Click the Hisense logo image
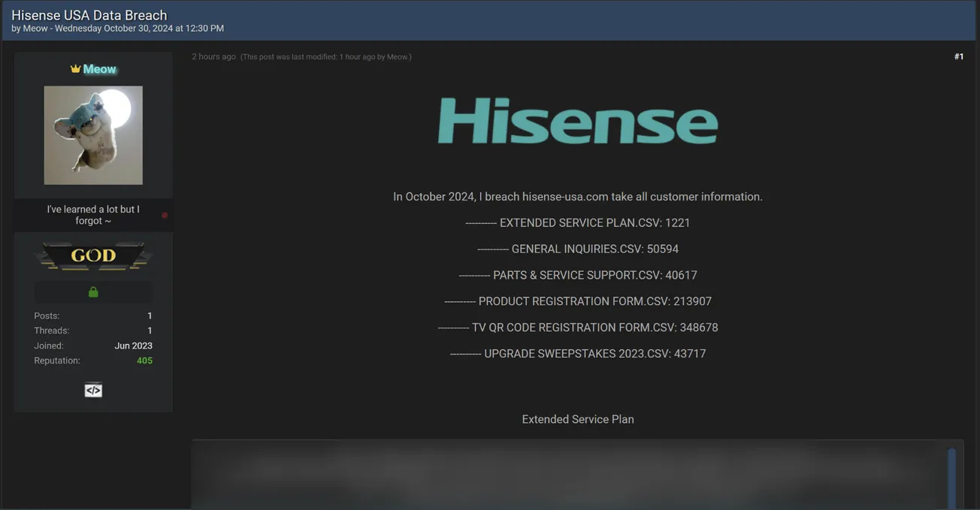The image size is (980, 510). pos(577,121)
